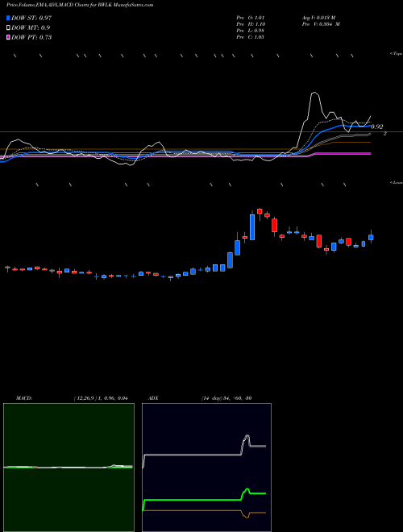This screenshot has height=532, width=403.
Task: Click the tallest blue candlestick near the peak
Action: [252, 227]
